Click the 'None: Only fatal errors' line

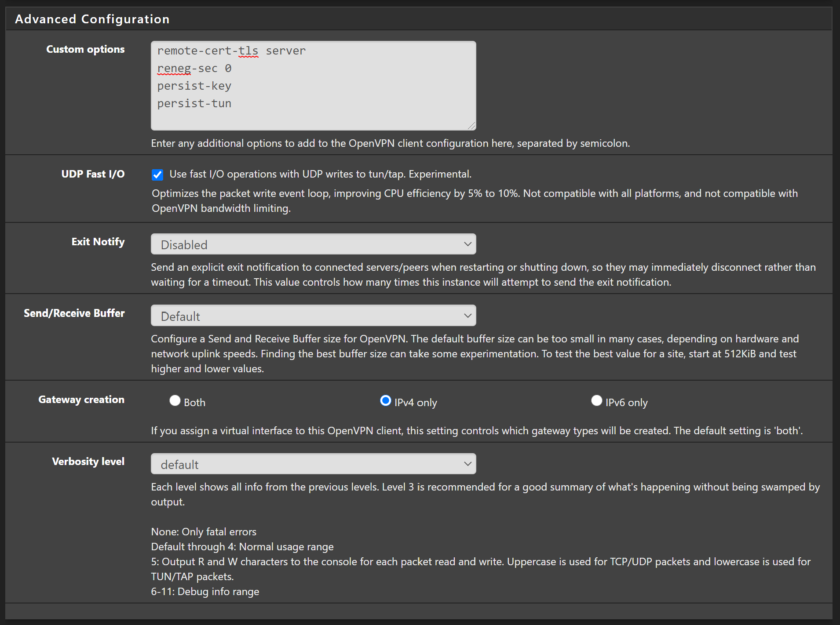(x=204, y=532)
